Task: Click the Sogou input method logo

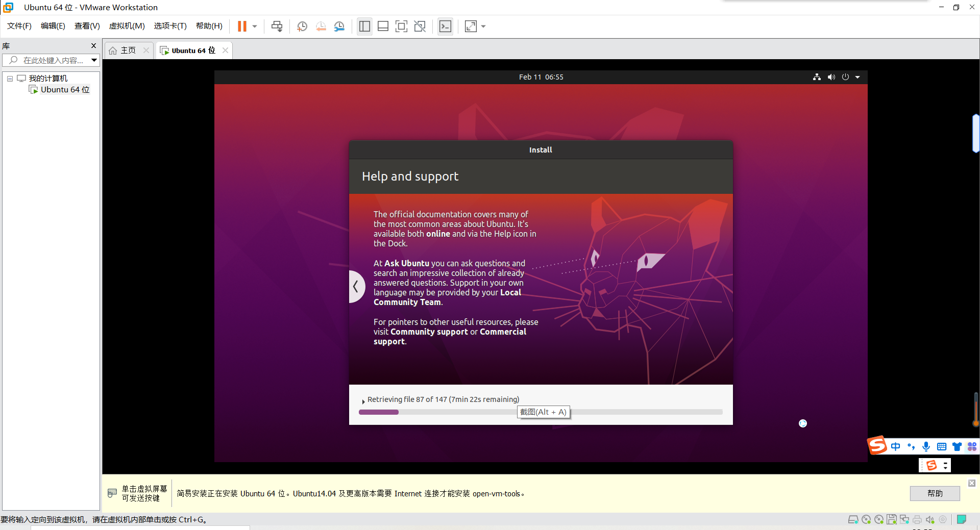Action: point(877,445)
